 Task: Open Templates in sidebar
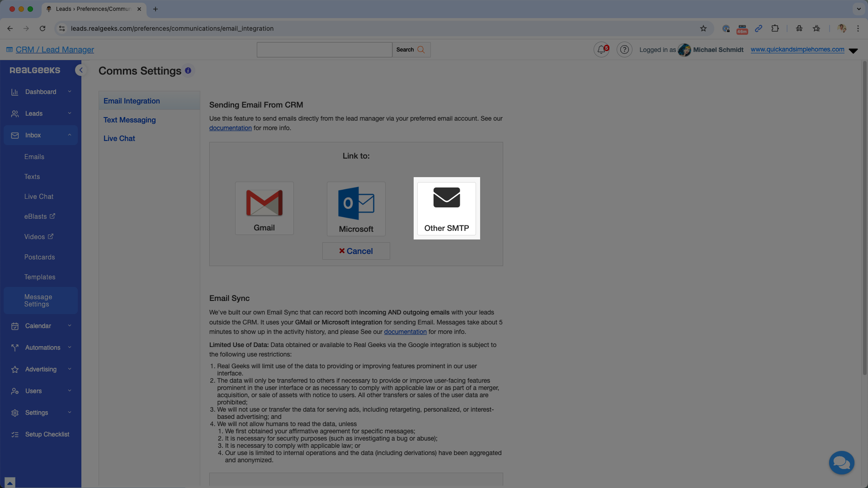[40, 277]
